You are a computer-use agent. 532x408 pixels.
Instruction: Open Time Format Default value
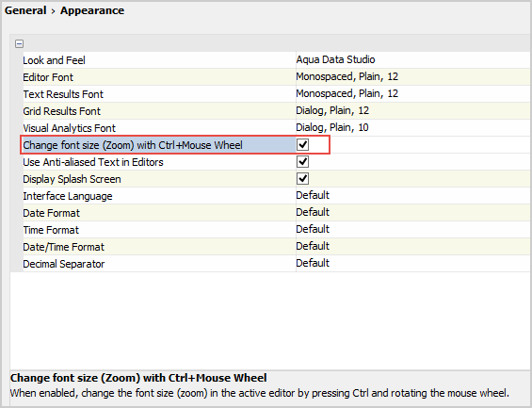pyautogui.click(x=413, y=230)
